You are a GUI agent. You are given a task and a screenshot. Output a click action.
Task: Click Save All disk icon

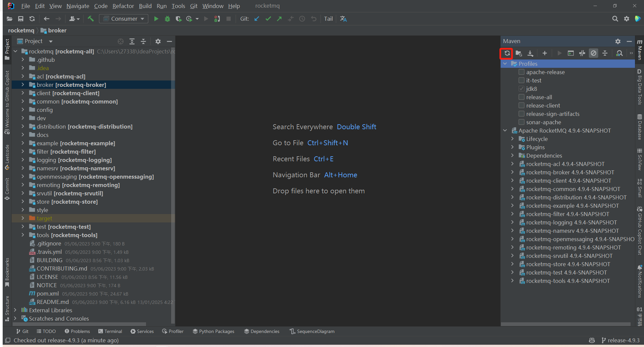point(21,19)
